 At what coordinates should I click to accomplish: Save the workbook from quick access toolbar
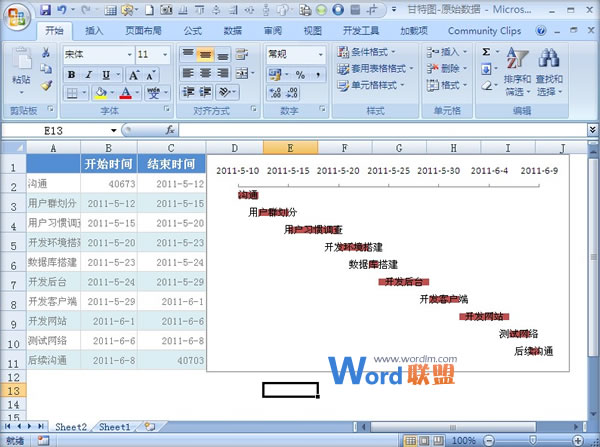[45, 10]
